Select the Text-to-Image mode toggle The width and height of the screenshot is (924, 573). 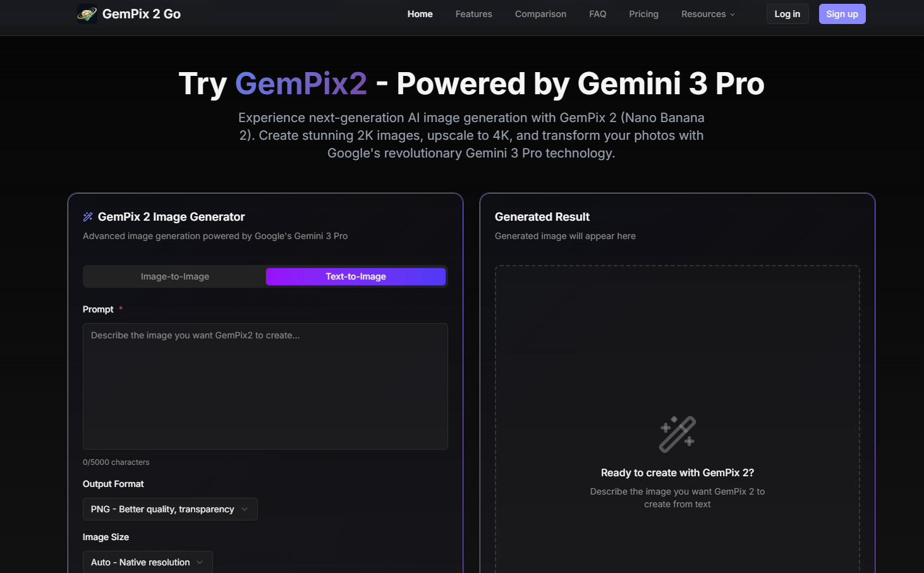pyautogui.click(x=355, y=276)
